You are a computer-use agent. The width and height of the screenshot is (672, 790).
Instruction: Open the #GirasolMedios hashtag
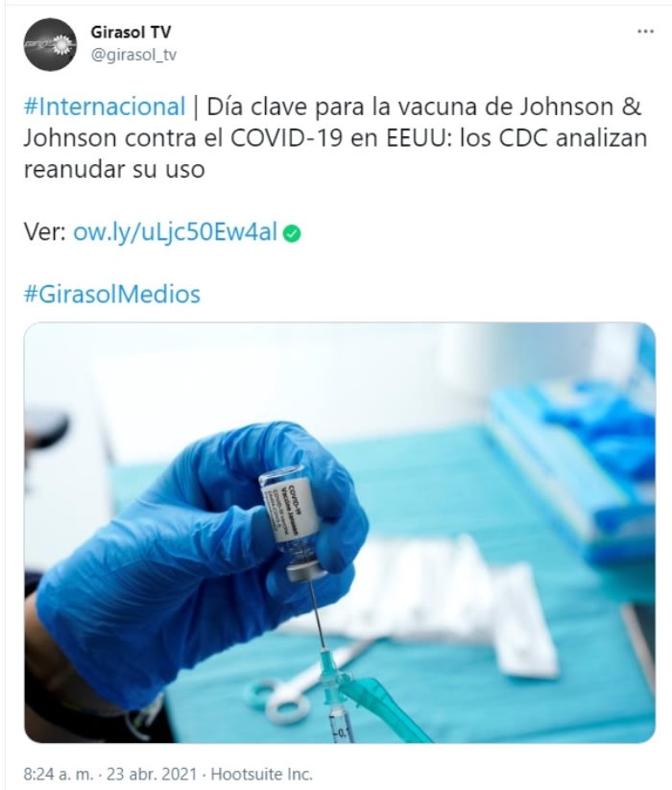(x=111, y=295)
